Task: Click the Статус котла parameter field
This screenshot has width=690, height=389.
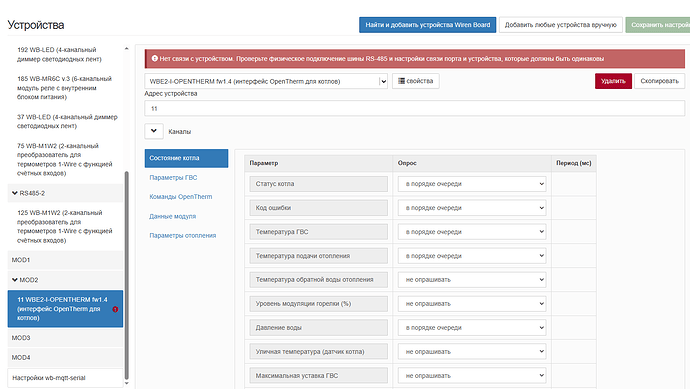Action: coord(319,184)
